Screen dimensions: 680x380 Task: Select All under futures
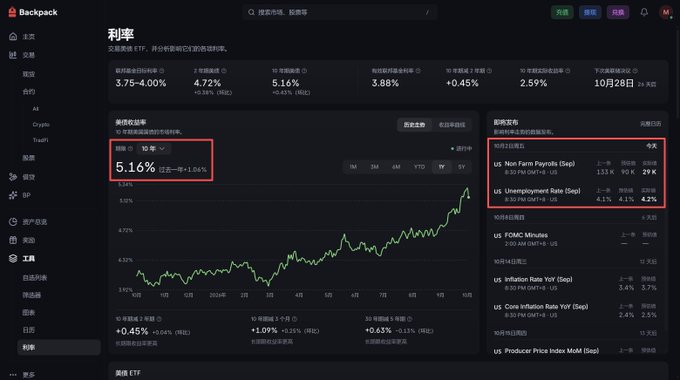click(x=36, y=109)
